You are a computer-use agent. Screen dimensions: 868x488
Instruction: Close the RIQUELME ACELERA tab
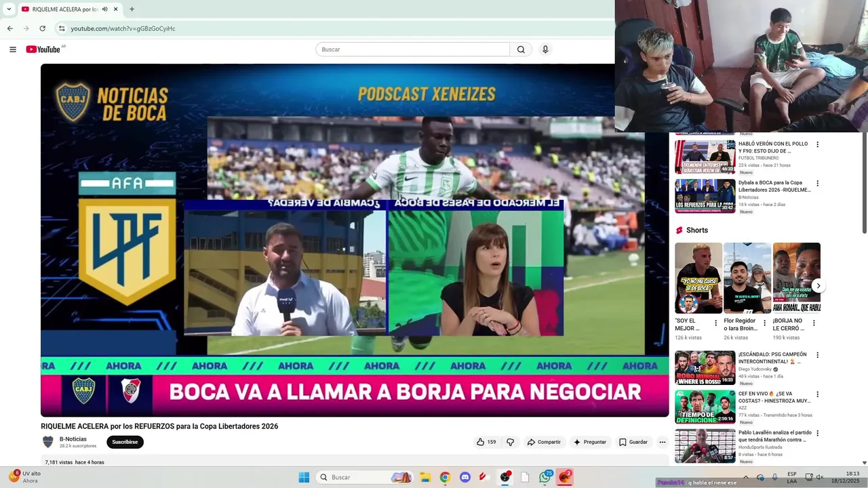[x=116, y=9]
